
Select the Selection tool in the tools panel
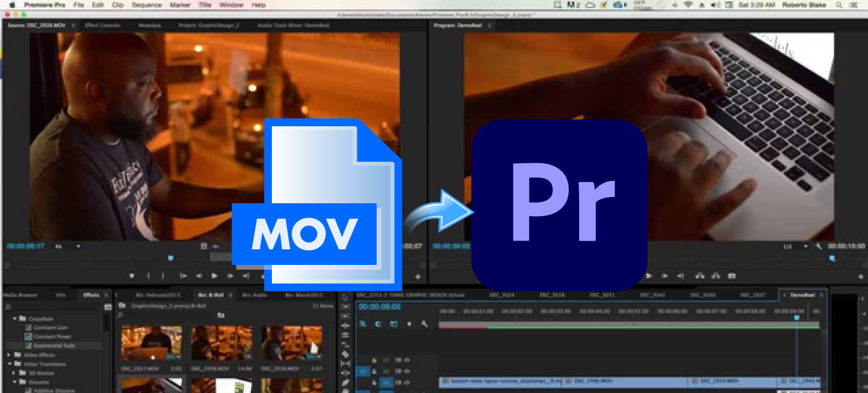click(x=345, y=297)
